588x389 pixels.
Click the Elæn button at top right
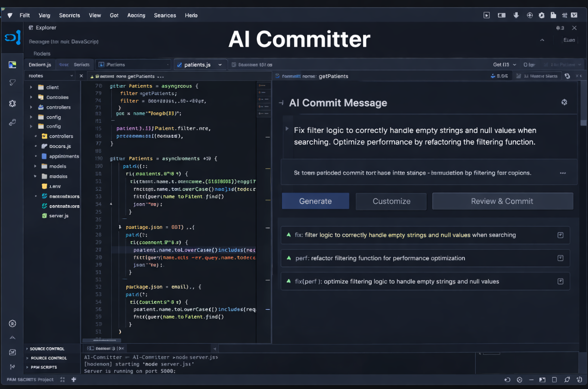tap(569, 40)
